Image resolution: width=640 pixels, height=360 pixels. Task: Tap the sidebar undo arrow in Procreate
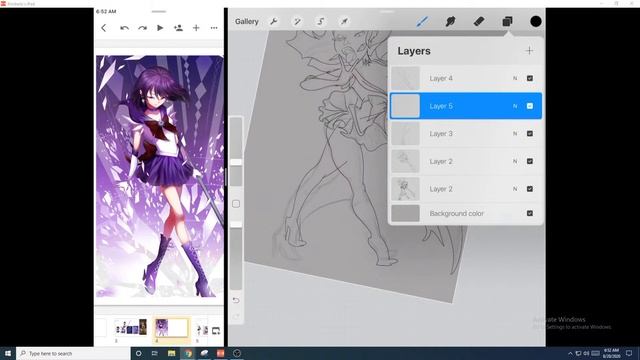point(236,300)
